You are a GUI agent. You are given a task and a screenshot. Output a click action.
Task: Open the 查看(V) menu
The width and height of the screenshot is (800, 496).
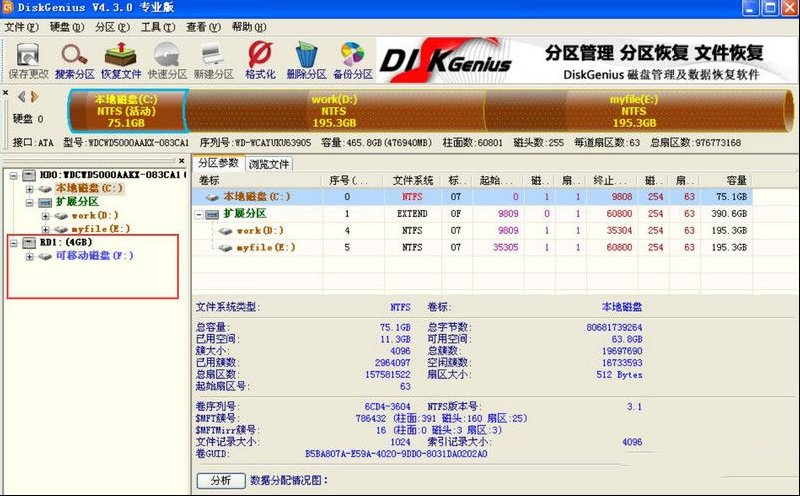pyautogui.click(x=203, y=27)
